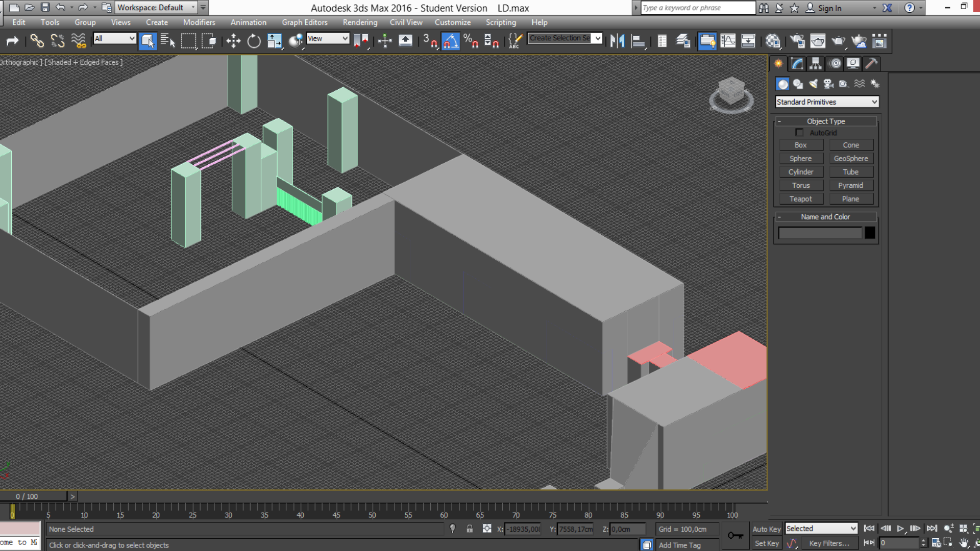
Task: Switch to the Modify panel tab
Action: point(797,64)
